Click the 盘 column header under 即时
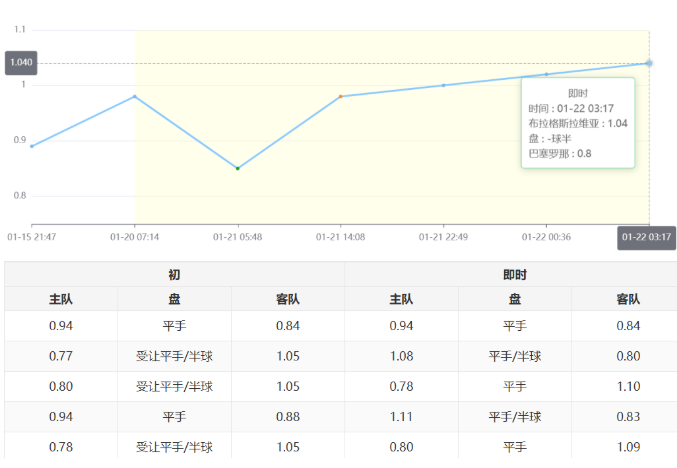 514,299
